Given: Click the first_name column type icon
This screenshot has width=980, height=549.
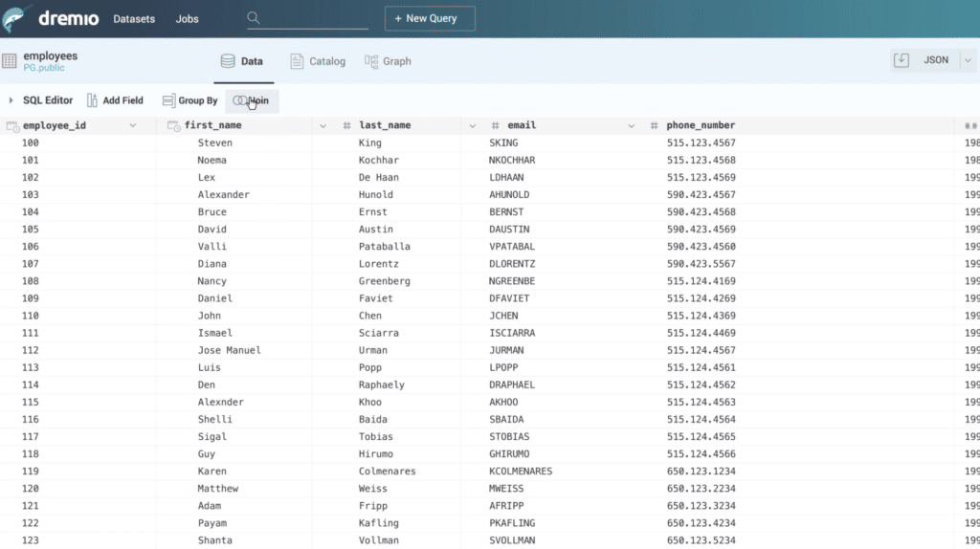Looking at the screenshot, I should pos(173,125).
